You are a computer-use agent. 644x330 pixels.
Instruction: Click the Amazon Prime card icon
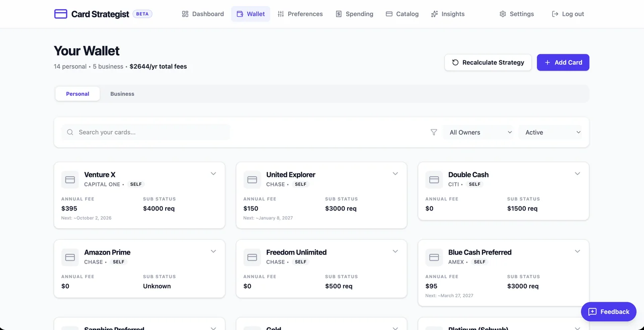[70, 257]
